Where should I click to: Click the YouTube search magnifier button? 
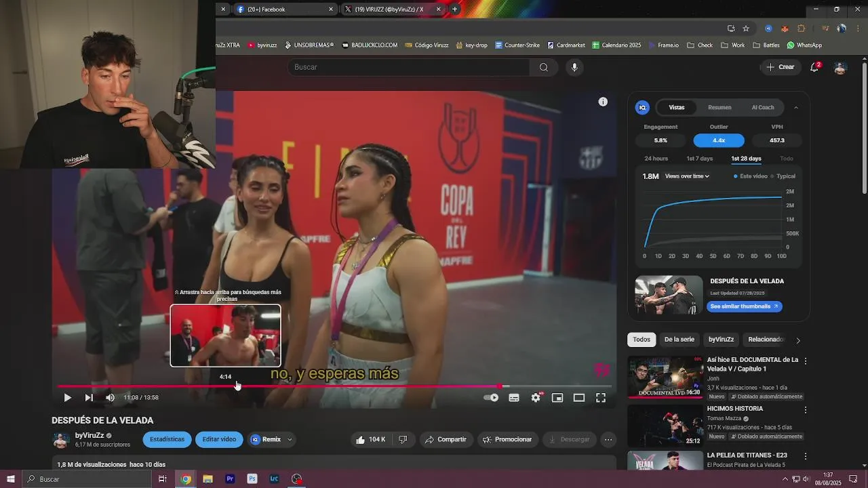[544, 67]
